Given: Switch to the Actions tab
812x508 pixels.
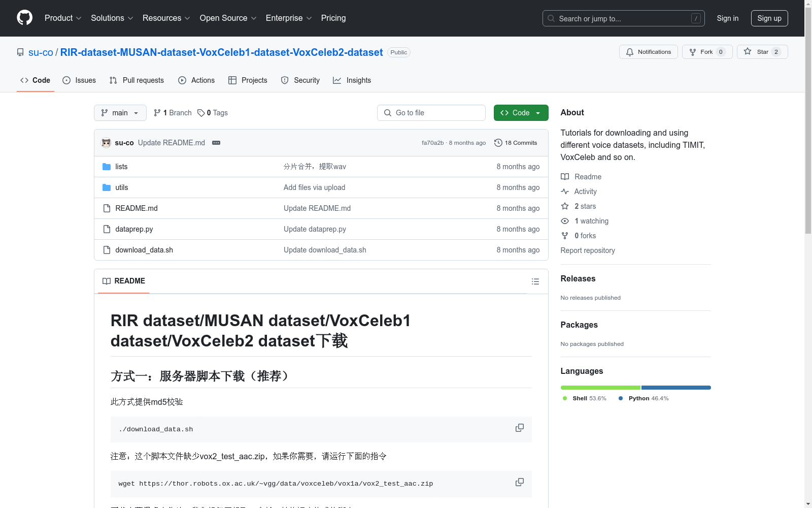Looking at the screenshot, I should (x=196, y=80).
